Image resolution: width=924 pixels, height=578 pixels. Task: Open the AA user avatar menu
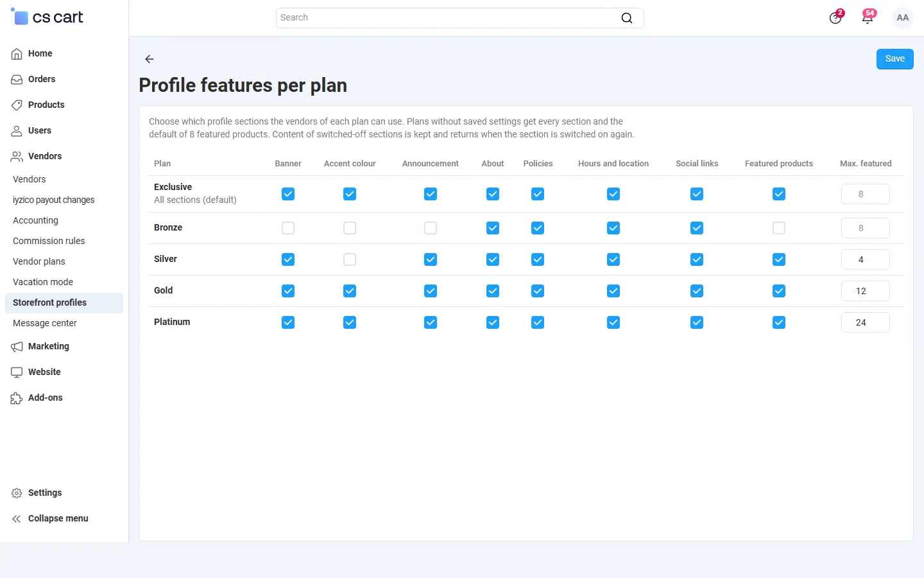[x=903, y=18]
